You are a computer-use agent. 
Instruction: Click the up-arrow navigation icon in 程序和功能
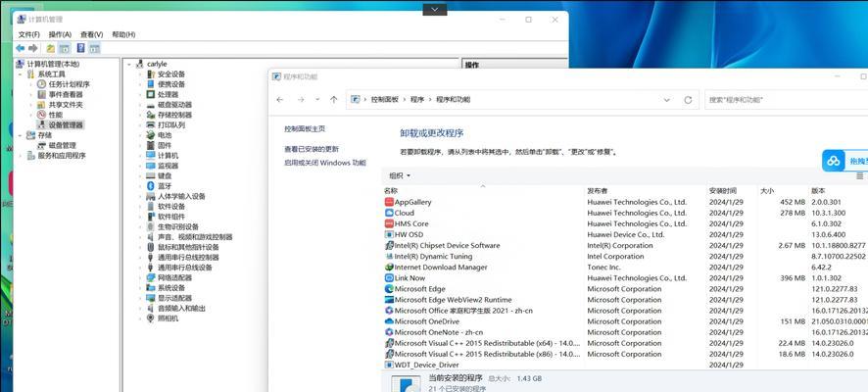[x=334, y=100]
